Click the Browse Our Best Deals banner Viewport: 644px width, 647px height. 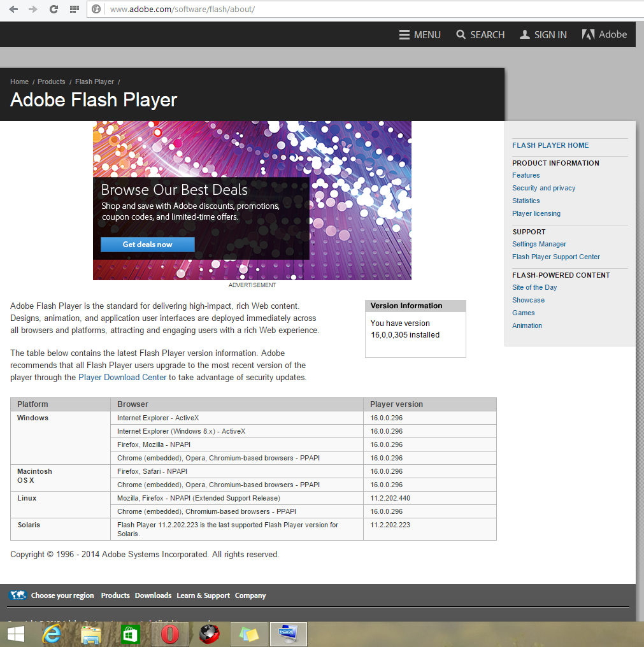click(x=252, y=200)
